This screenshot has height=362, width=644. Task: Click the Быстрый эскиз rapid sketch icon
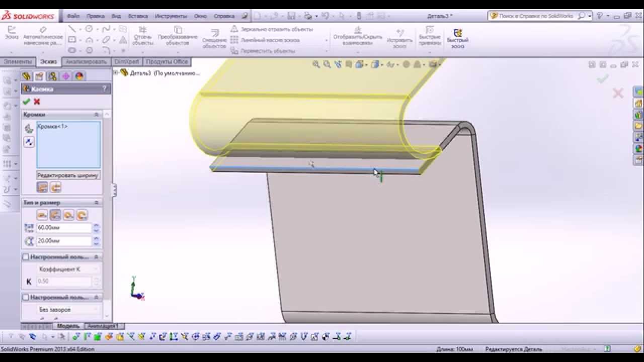coord(457,39)
